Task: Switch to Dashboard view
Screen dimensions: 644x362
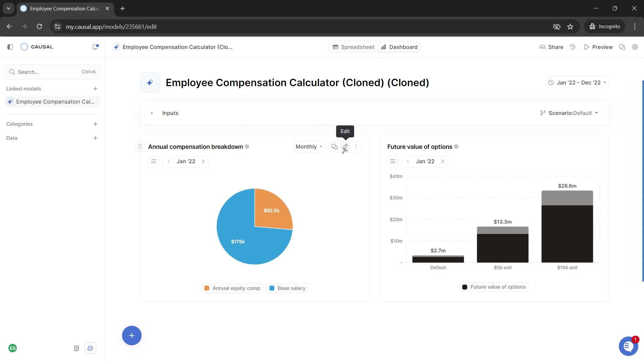Action: pyautogui.click(x=399, y=47)
